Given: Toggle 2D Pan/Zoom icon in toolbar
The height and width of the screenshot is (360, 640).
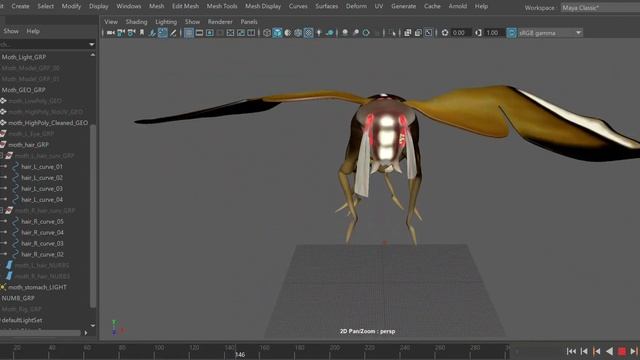Looking at the screenshot, I should pyautogui.click(x=162, y=33).
